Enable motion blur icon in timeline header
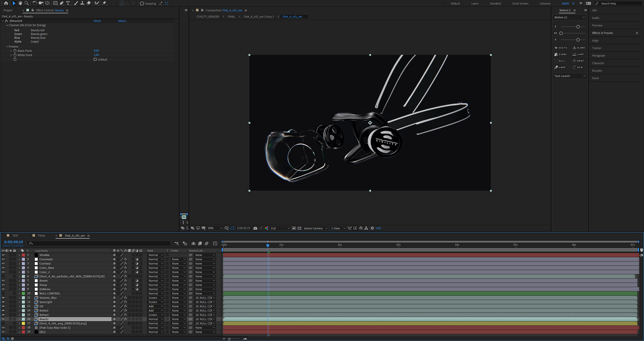Viewport: 644px width, 341px height. 207,243
